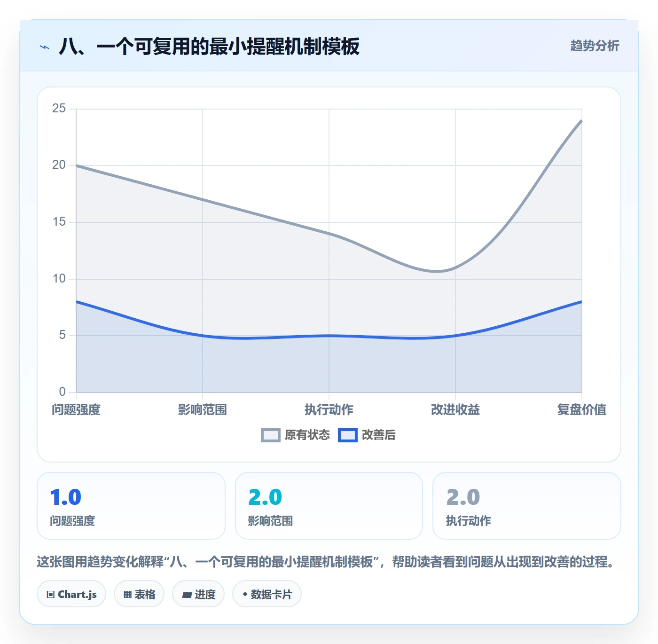Click the 问题强度 caption under the 1.0 value
The width and height of the screenshot is (658, 644).
(72, 521)
